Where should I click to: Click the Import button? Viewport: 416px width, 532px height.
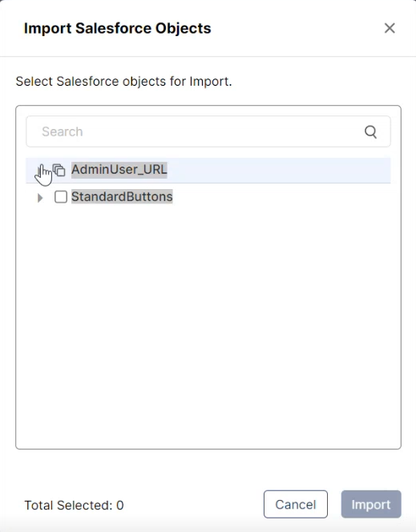pyautogui.click(x=371, y=504)
